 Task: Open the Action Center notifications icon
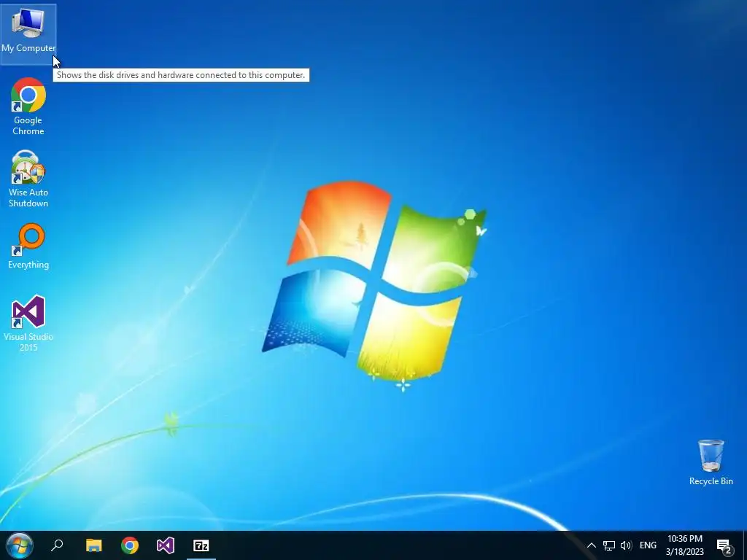click(724, 545)
